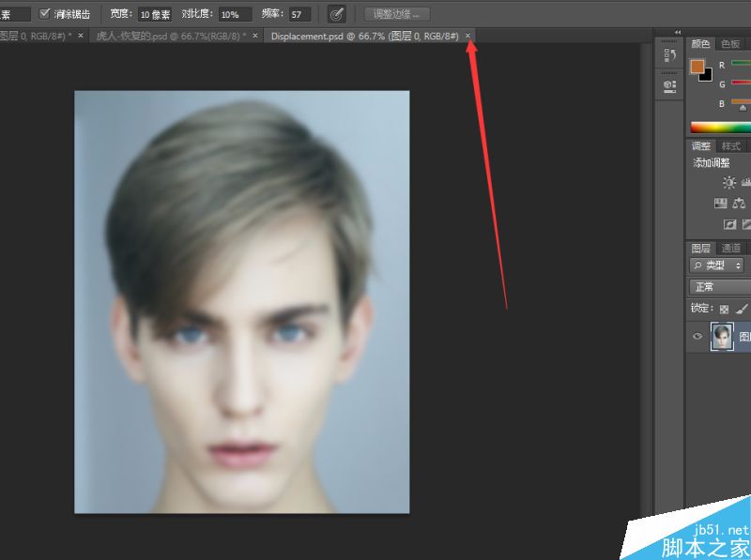The width and height of the screenshot is (751, 560).
Task: Open the layer filter type (类型) dropdown
Action: (717, 265)
